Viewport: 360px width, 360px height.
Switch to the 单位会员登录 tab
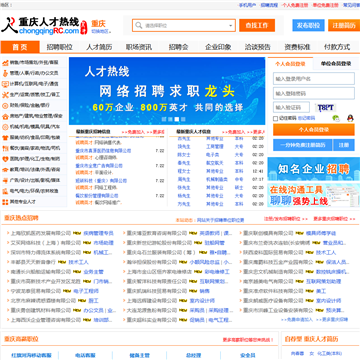point(336,64)
